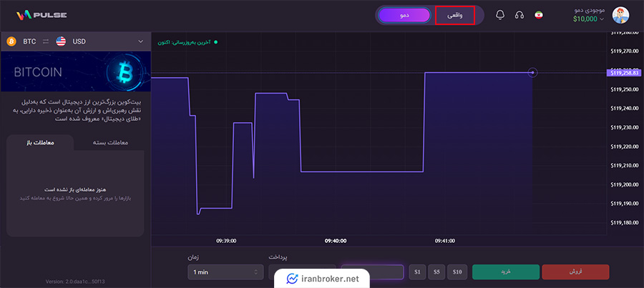Viewport: 644px width, 288px height.
Task: Choose the $5 preset amount
Action: coord(437,272)
